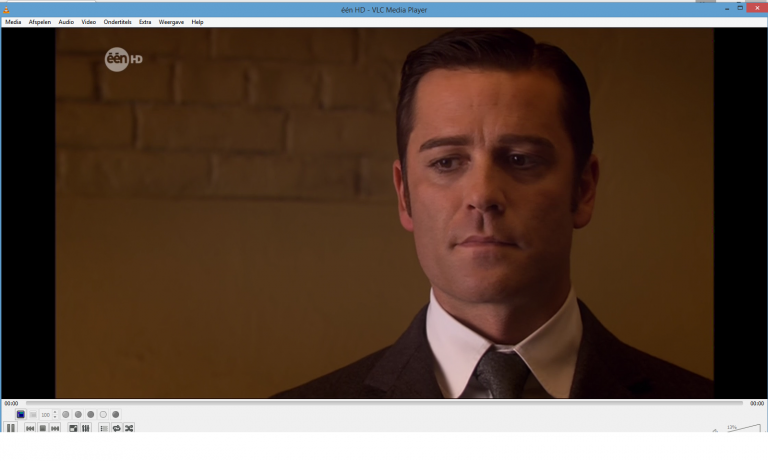
Task: Pause the video playback
Action: click(x=11, y=428)
